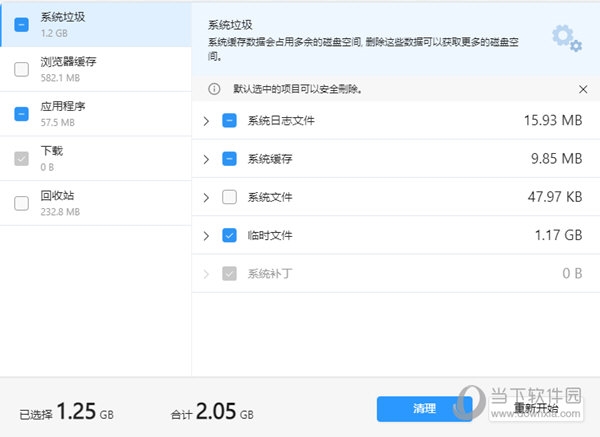Expand the 临时文件 row
The width and height of the screenshot is (600, 437).
click(x=206, y=236)
